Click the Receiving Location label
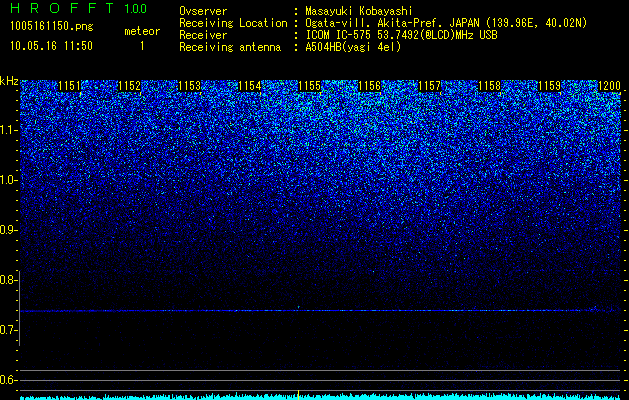This screenshot has width=629, height=400. 233,23
